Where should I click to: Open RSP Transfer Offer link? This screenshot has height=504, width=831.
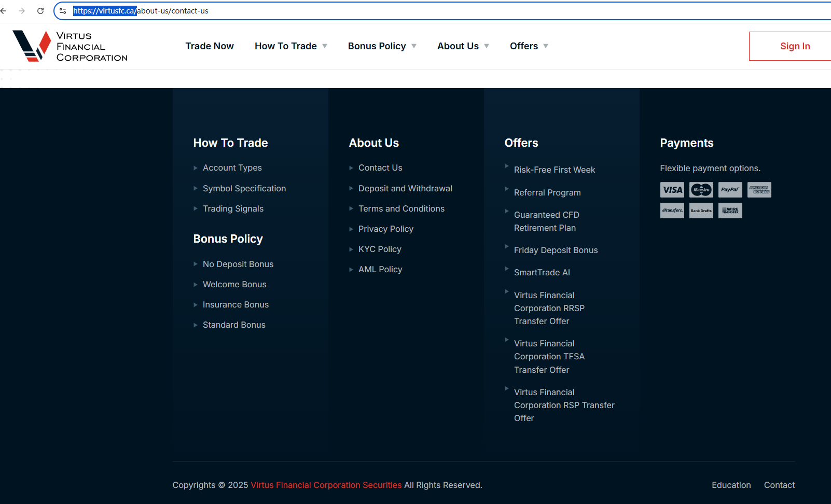[x=564, y=405]
